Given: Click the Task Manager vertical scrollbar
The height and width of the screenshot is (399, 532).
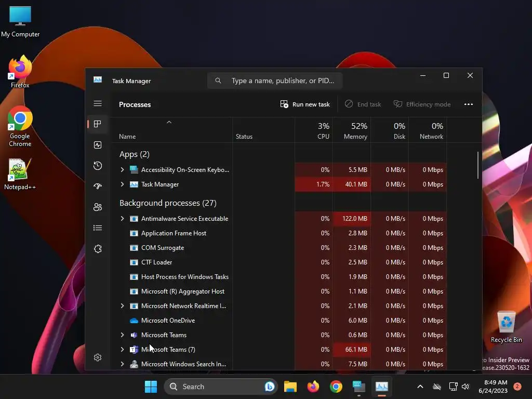Looking at the screenshot, I should click(478, 165).
